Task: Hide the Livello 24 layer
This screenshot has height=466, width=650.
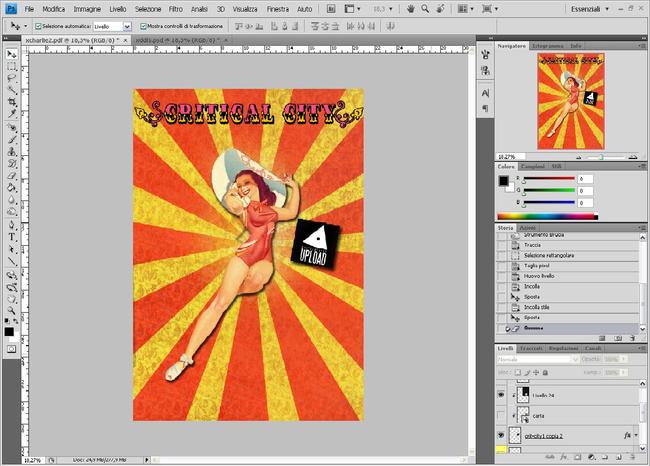Action: [501, 395]
